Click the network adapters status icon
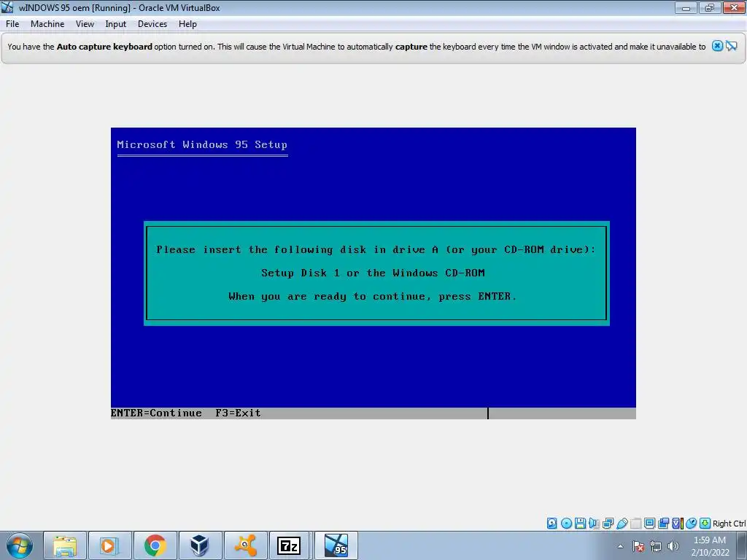Screen dimensions: 747x560 [x=608, y=524]
